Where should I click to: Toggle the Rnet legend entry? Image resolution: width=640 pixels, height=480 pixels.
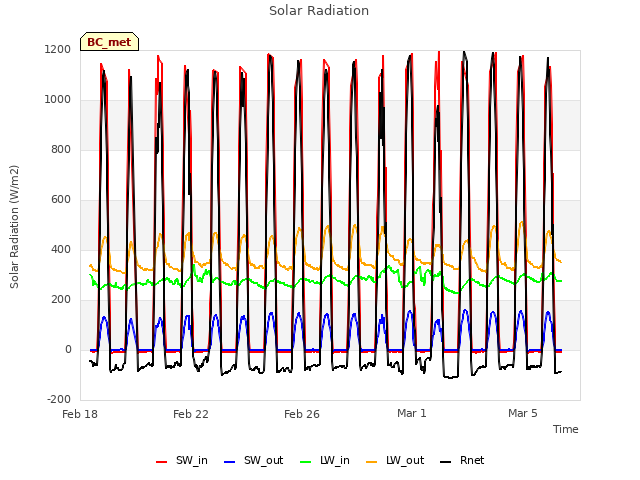tap(462, 461)
